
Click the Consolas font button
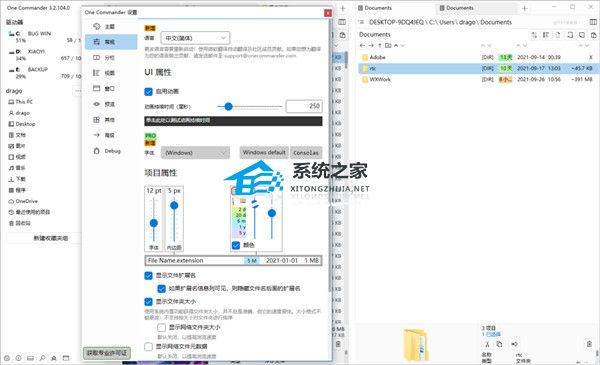[x=306, y=152]
